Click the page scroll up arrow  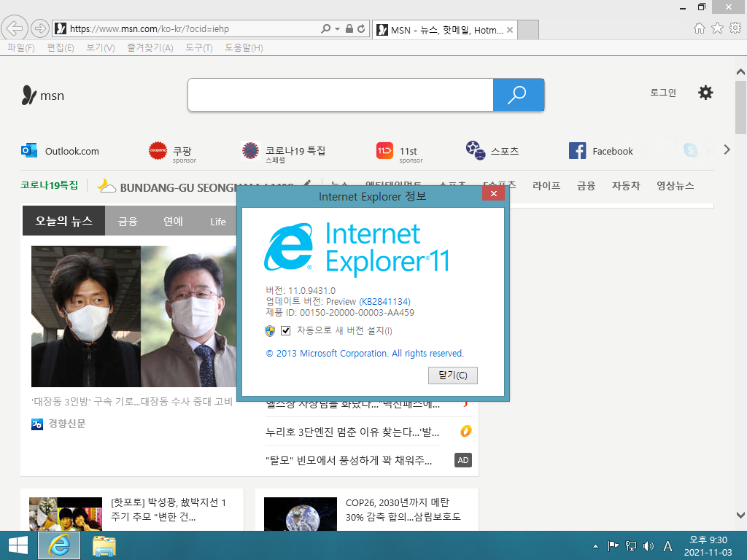(740, 72)
